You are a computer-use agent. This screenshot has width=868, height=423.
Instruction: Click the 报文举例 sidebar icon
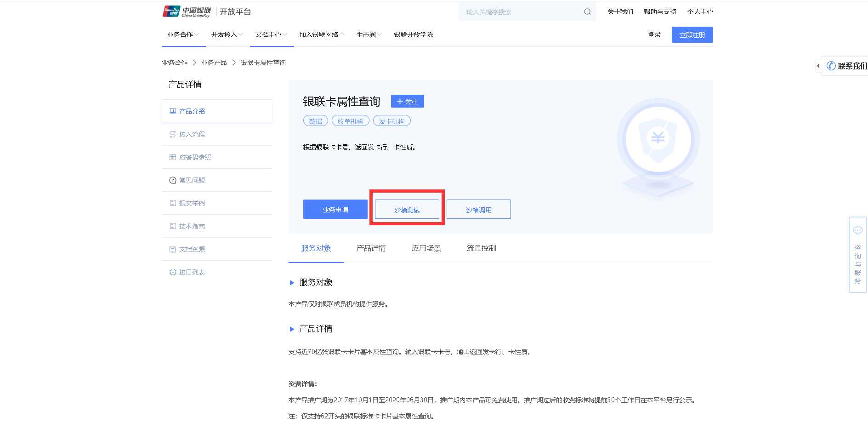173,203
